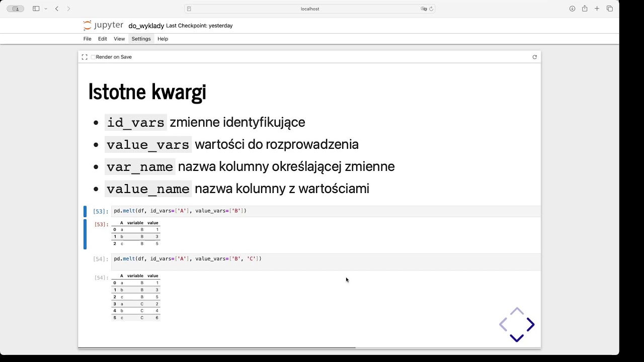The image size is (644, 362).
Task: Click the id_vars code term
Action: point(135,122)
